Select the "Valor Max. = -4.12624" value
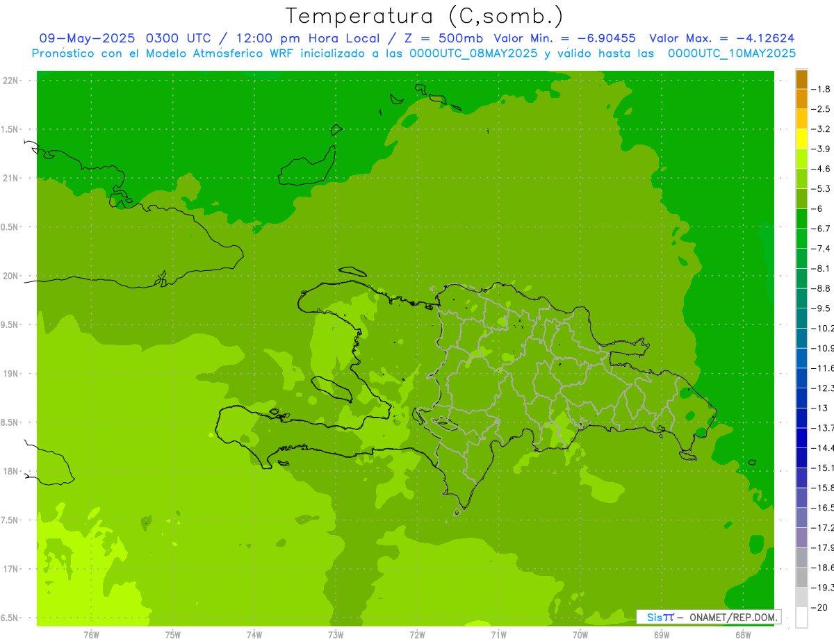Viewport: 834px width, 644px height. (721, 38)
